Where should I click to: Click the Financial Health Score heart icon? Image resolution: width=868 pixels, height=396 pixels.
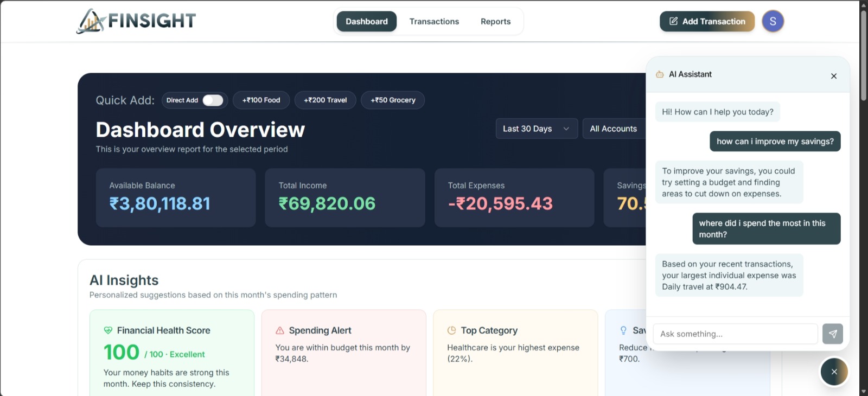[x=108, y=330]
